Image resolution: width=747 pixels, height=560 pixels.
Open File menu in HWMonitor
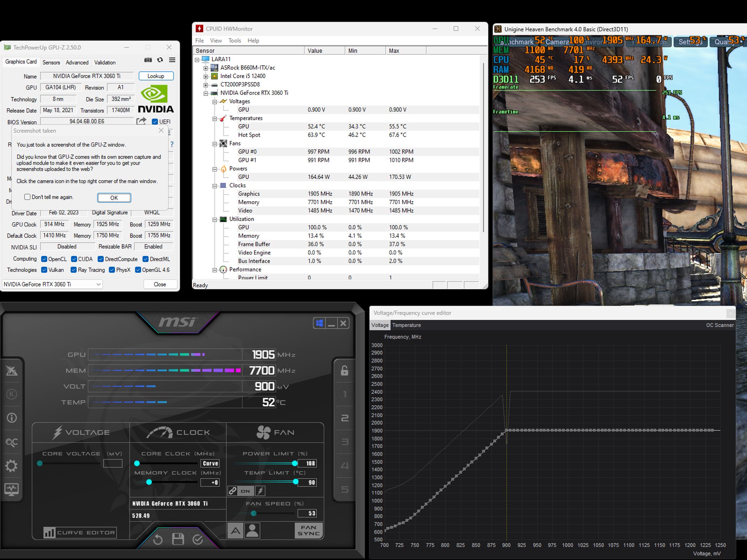pyautogui.click(x=200, y=40)
